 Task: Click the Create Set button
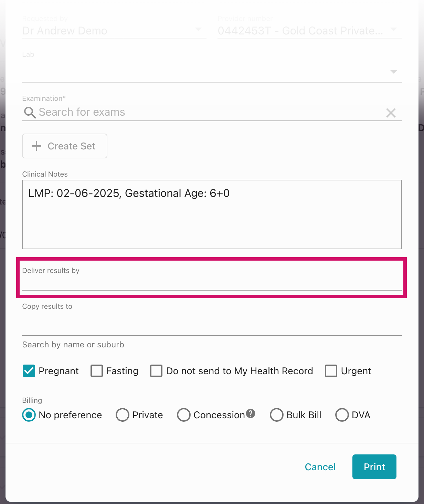pyautogui.click(x=64, y=146)
